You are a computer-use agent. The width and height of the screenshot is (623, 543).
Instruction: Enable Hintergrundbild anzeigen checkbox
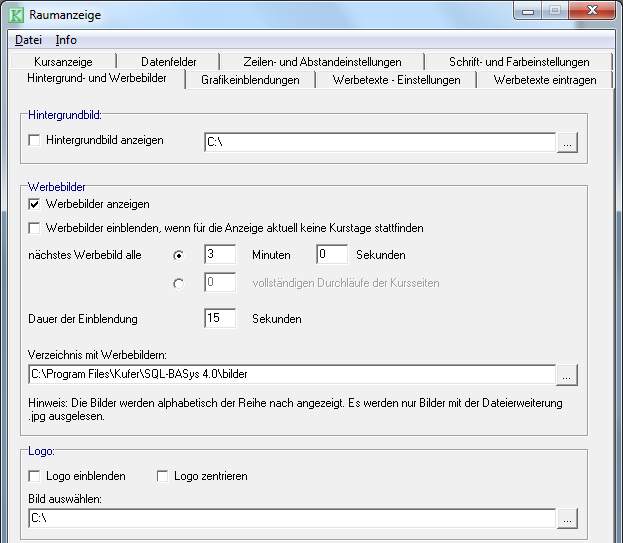click(34, 140)
